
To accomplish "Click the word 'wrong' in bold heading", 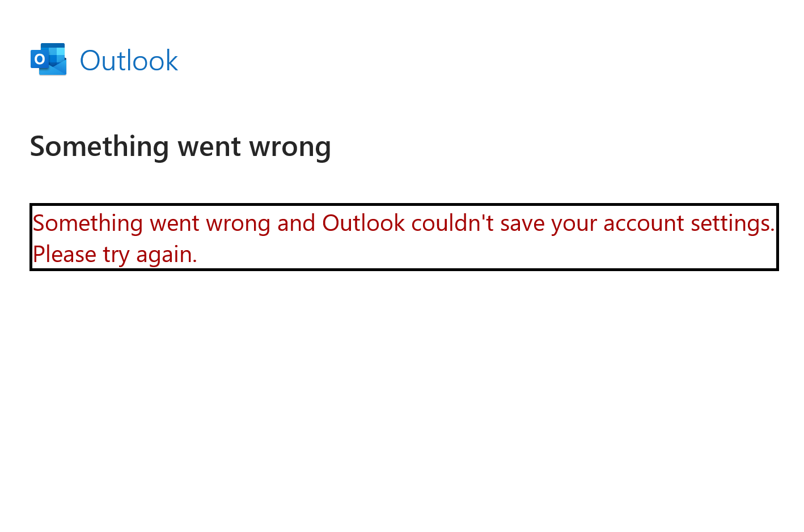I will pos(290,146).
